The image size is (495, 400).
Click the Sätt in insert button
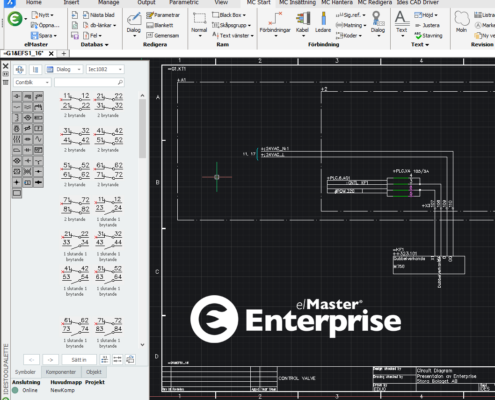79,360
